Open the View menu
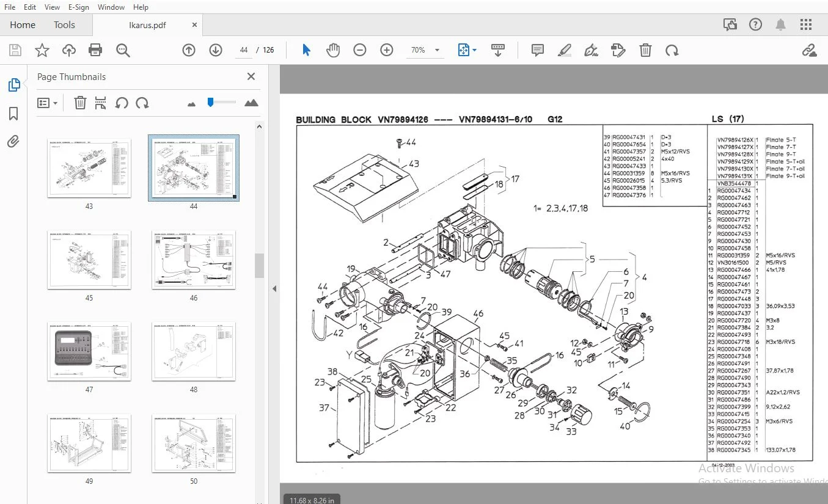Screen dimensions: 828x504 click(x=53, y=7)
